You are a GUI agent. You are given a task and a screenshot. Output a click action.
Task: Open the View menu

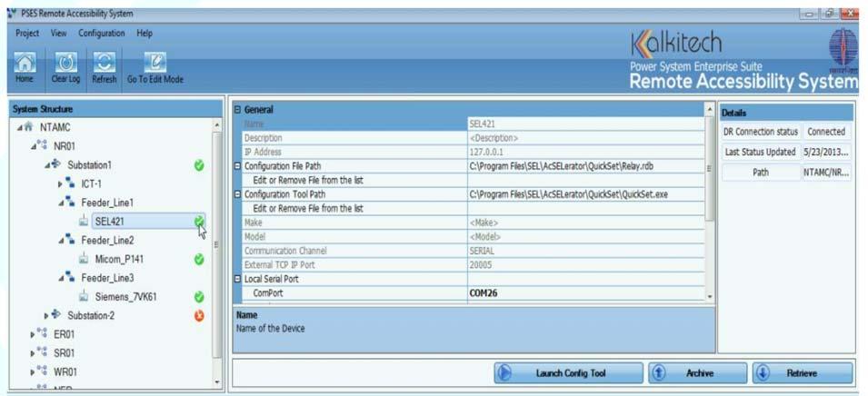(x=59, y=34)
